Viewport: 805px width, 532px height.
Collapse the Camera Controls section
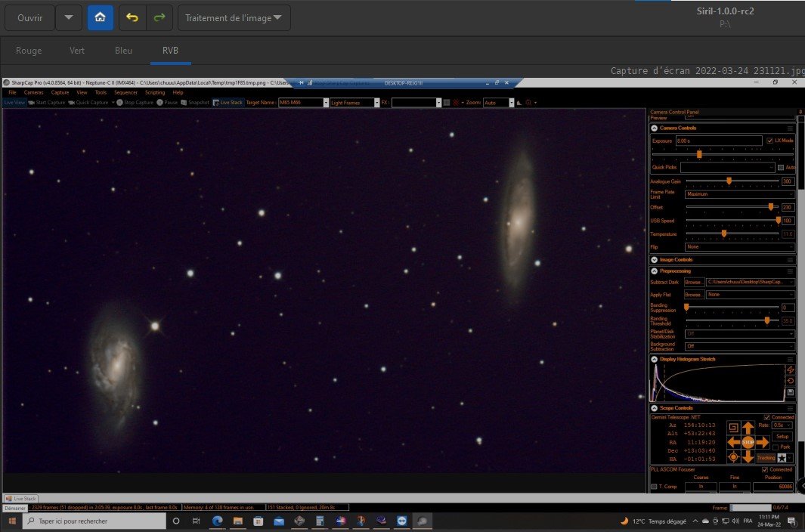654,128
